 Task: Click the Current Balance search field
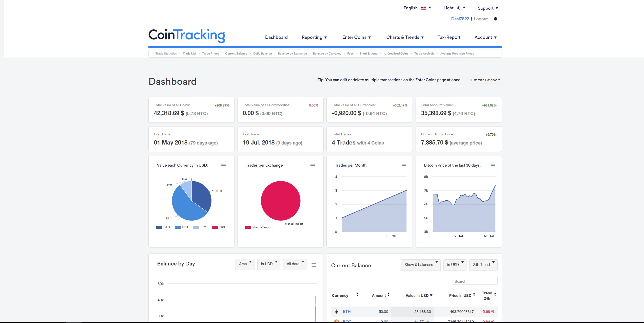point(475,281)
